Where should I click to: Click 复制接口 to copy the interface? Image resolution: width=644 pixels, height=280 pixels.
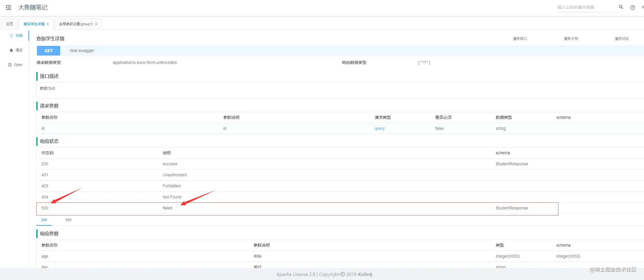[520, 39]
